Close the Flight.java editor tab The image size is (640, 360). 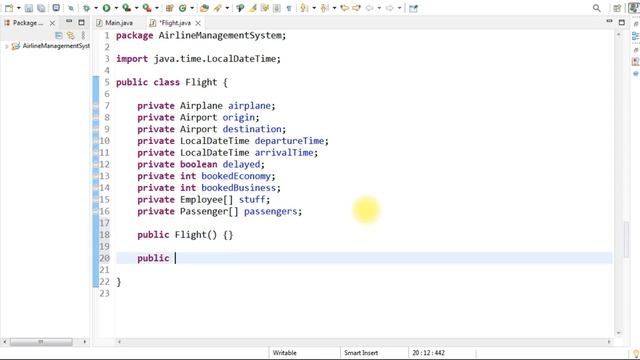pyautogui.click(x=198, y=23)
